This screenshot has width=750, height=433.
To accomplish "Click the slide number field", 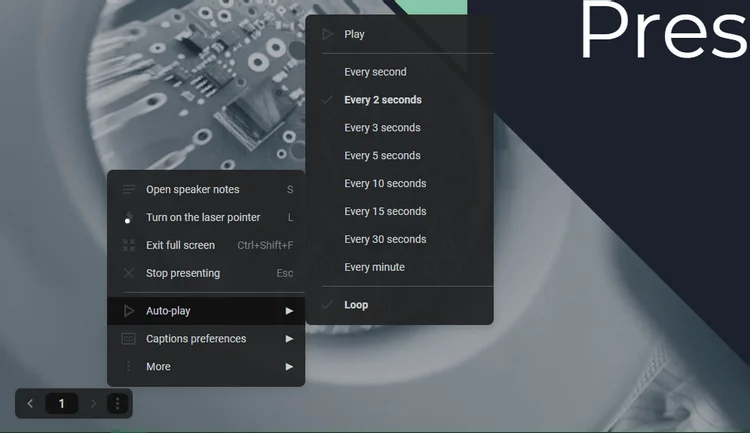I will point(62,404).
